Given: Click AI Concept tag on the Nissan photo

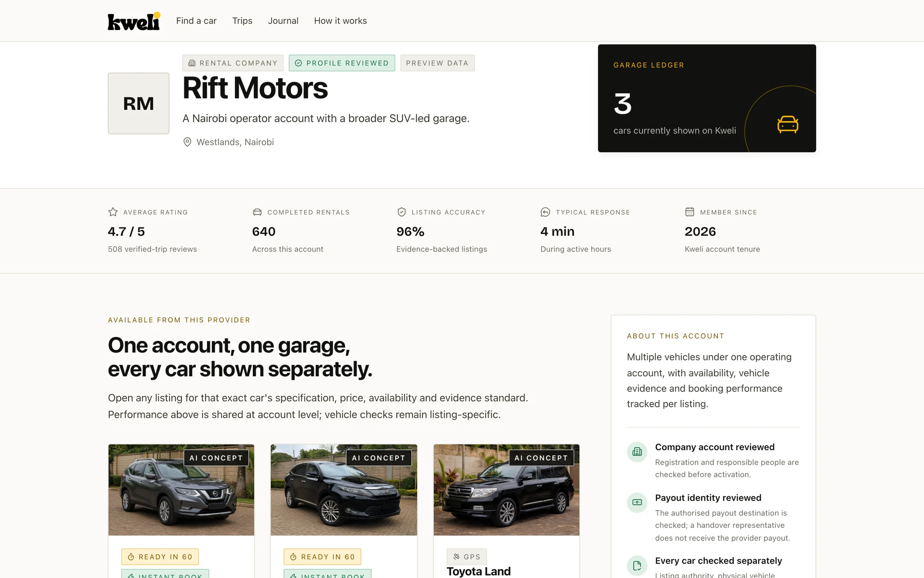Looking at the screenshot, I should click(216, 458).
